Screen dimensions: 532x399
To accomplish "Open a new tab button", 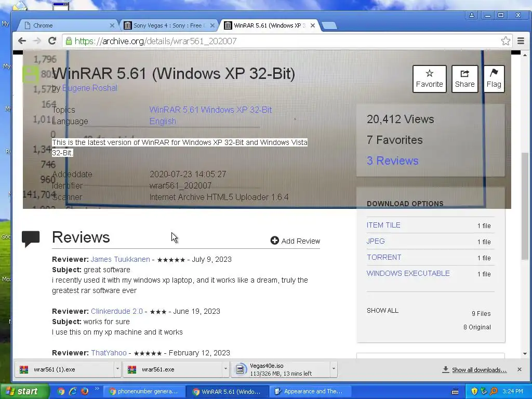I will pyautogui.click(x=329, y=25).
